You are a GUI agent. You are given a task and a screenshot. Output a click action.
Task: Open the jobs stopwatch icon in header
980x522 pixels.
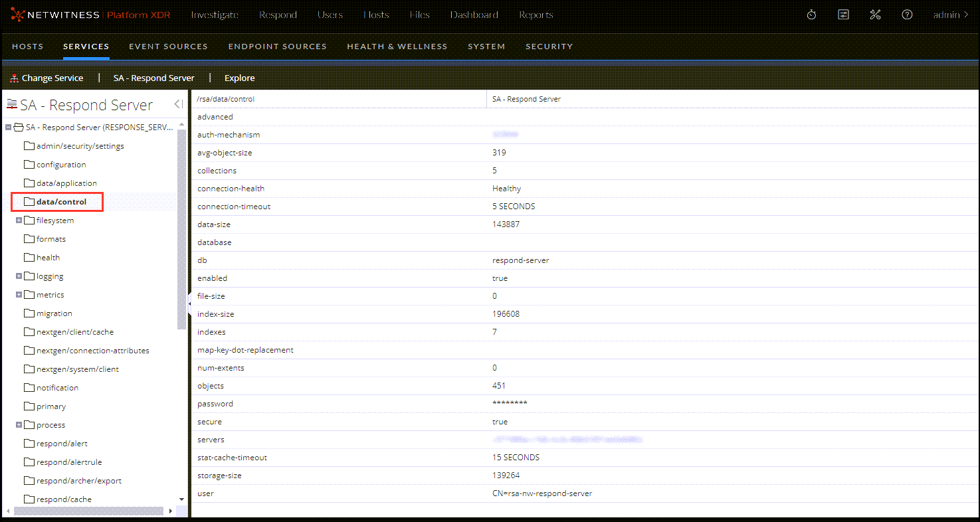coord(811,14)
